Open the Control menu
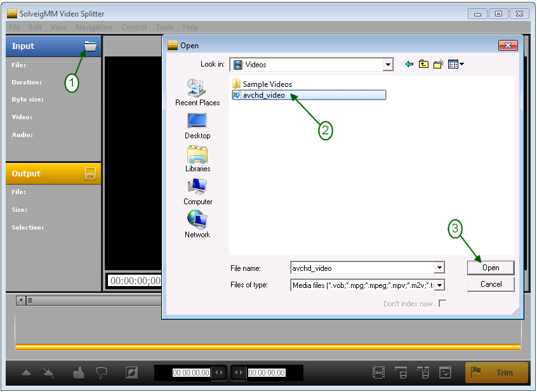Viewport: 537px width, 392px height. (134, 27)
